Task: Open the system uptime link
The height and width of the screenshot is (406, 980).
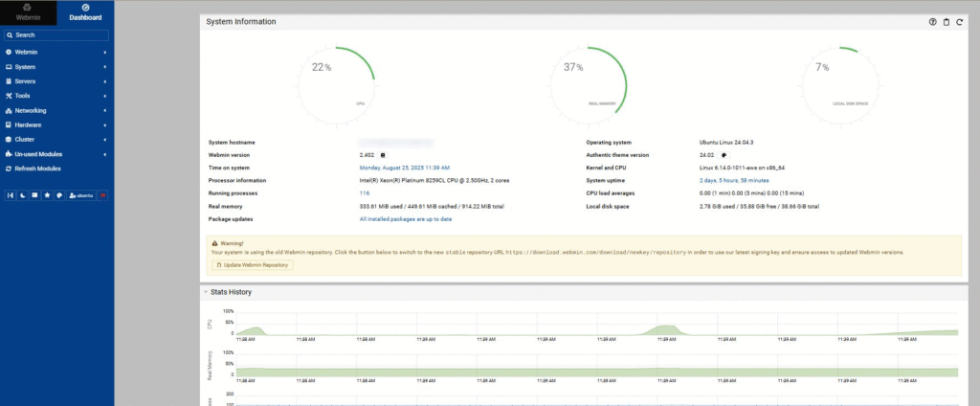Action: [734, 181]
